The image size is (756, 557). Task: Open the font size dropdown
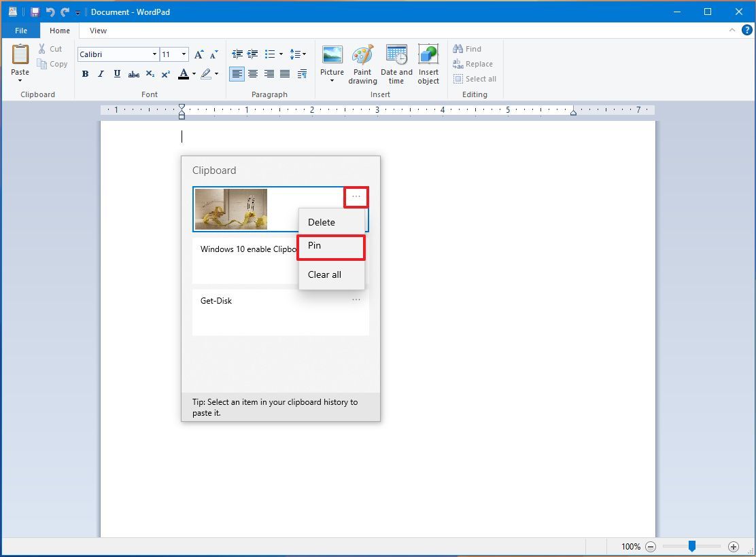(183, 54)
